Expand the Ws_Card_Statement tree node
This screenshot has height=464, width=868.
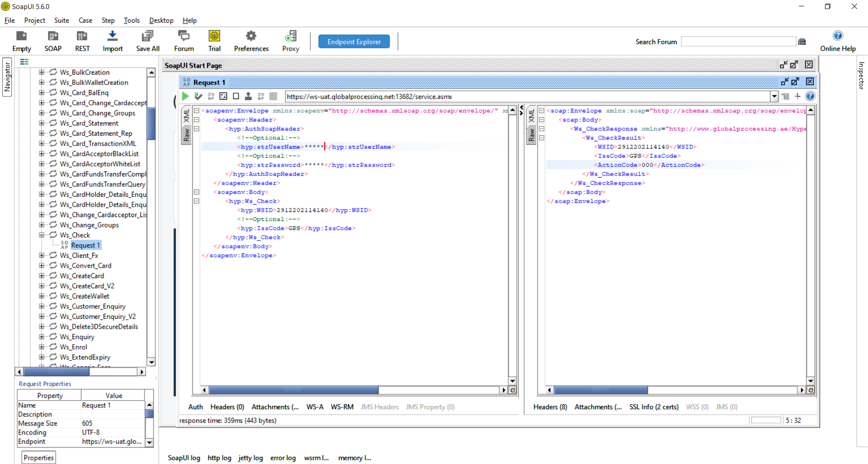point(42,123)
